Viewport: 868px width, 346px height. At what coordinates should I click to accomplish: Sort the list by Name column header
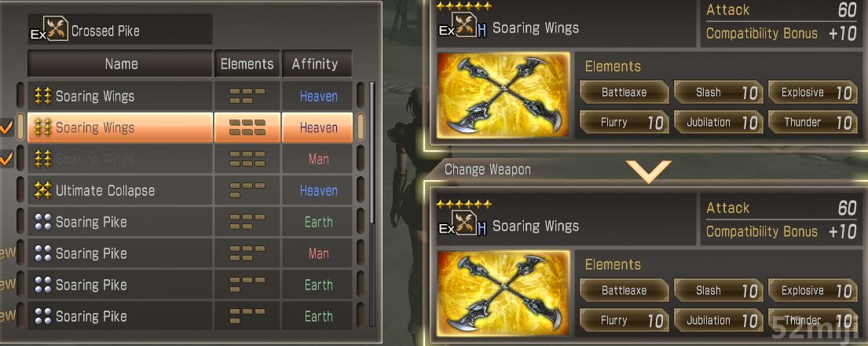point(121,64)
